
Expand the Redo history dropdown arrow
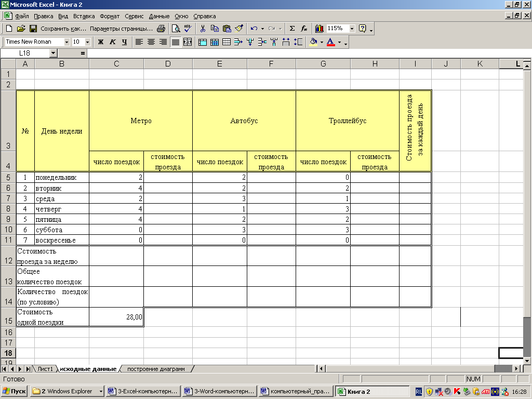click(280, 29)
